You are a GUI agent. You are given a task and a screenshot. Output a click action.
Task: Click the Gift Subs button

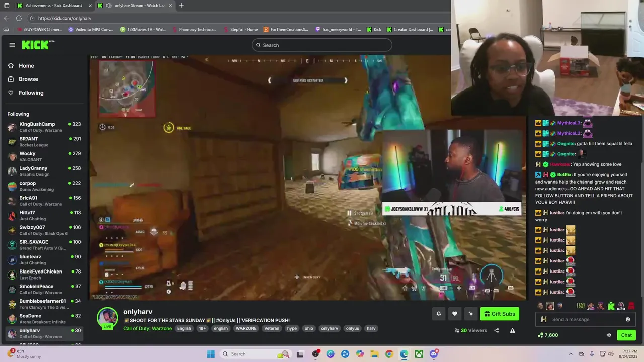tap(500, 314)
